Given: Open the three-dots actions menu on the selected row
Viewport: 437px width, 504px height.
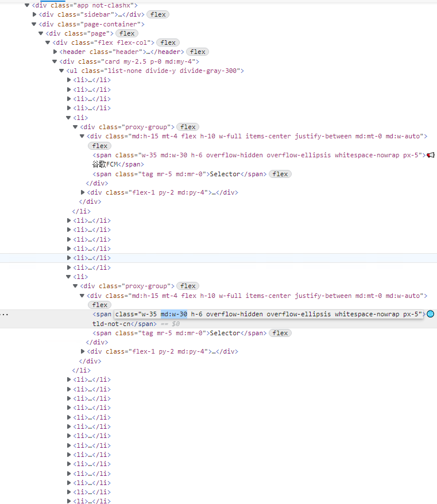Looking at the screenshot, I should [x=5, y=315].
